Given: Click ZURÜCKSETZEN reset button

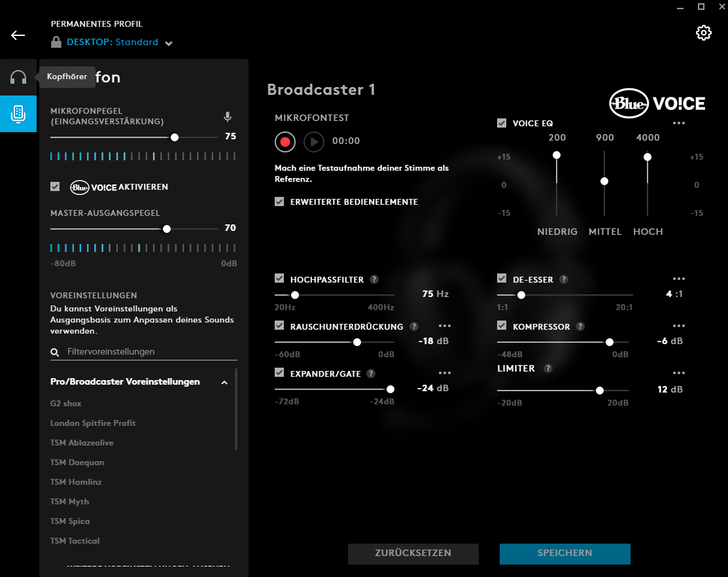Looking at the screenshot, I should coord(413,553).
